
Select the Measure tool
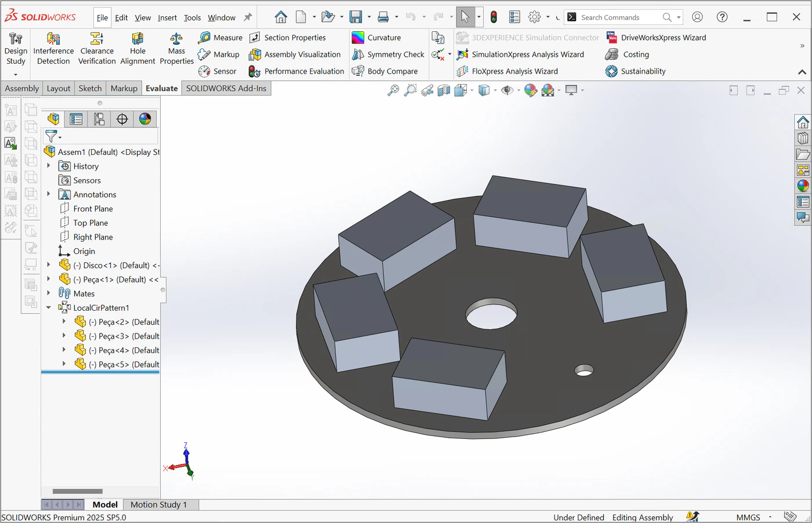point(220,38)
